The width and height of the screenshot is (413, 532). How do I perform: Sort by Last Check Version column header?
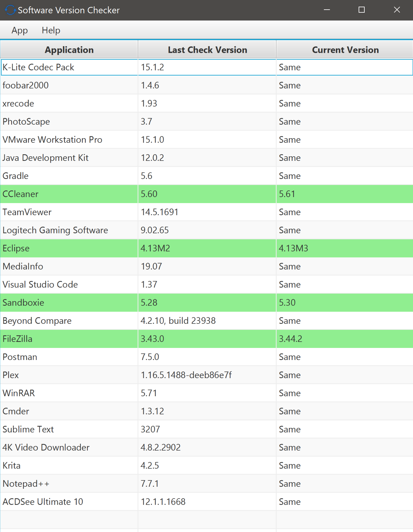pyautogui.click(x=207, y=49)
